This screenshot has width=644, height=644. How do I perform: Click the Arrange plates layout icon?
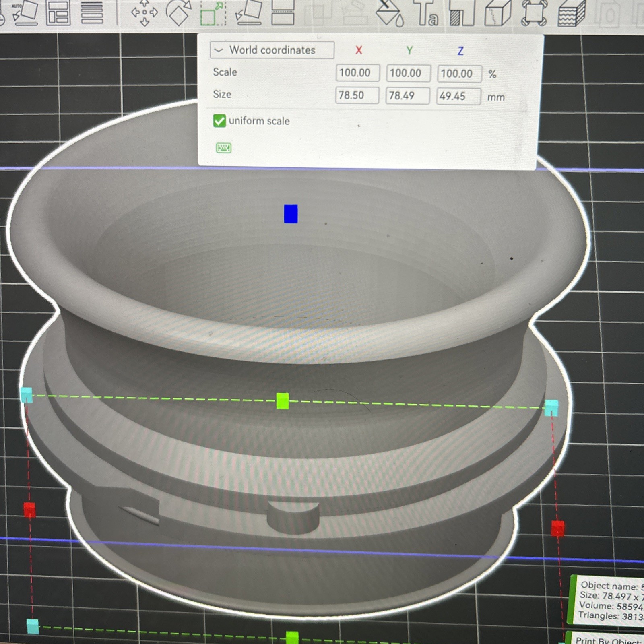click(58, 12)
